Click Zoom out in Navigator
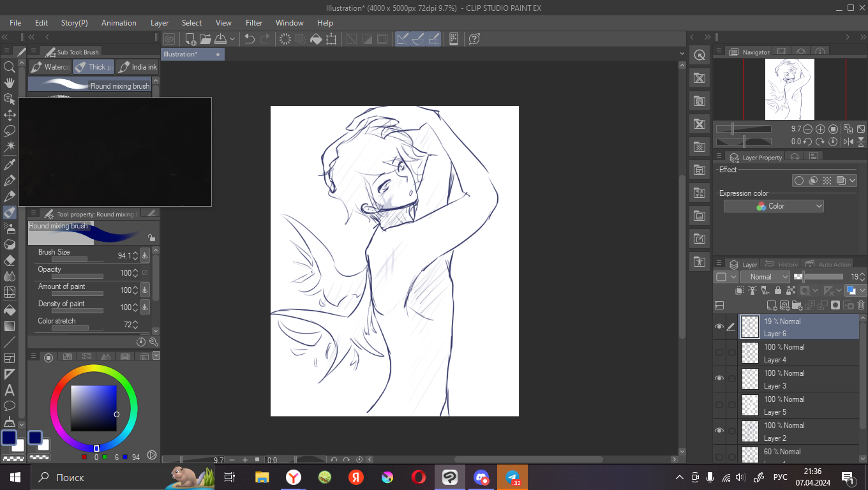Viewport: 868px width, 490px height. pyautogui.click(x=808, y=129)
